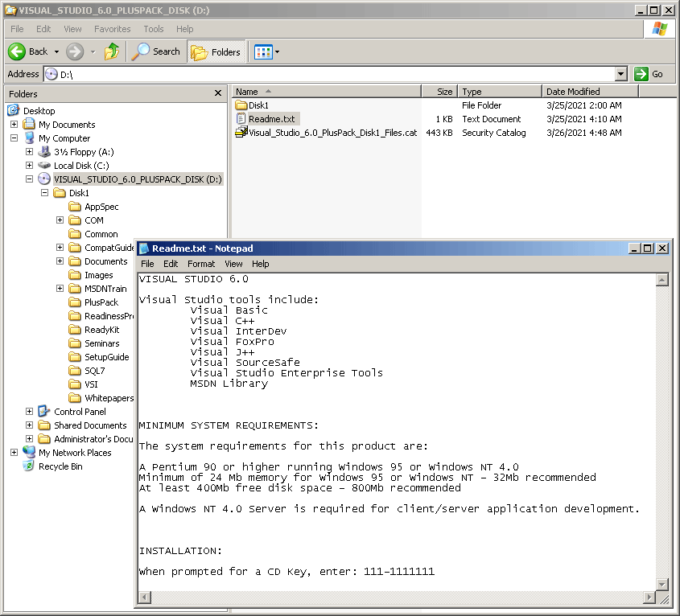Viewport: 680px width, 616px height.
Task: Open Explorer's Favorites menu
Action: 113,29
